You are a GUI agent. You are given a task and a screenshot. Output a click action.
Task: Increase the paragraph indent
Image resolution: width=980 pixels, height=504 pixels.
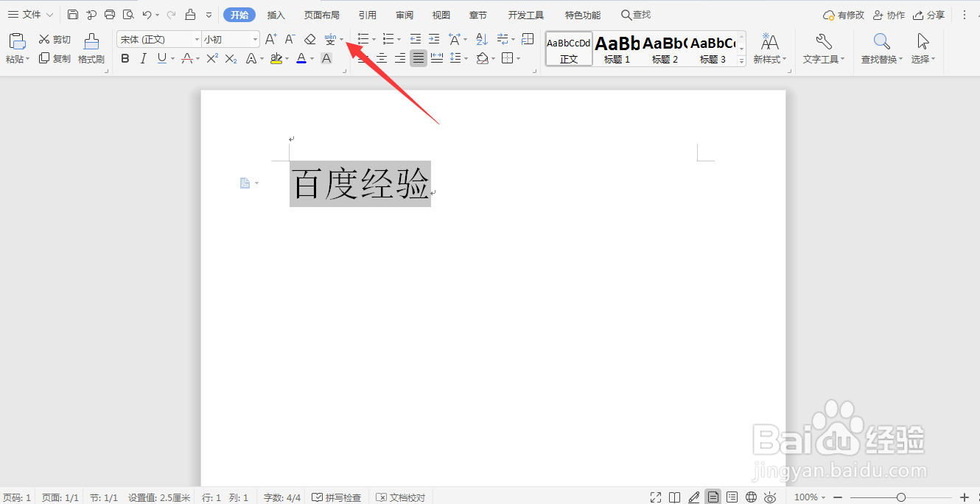[x=434, y=40]
